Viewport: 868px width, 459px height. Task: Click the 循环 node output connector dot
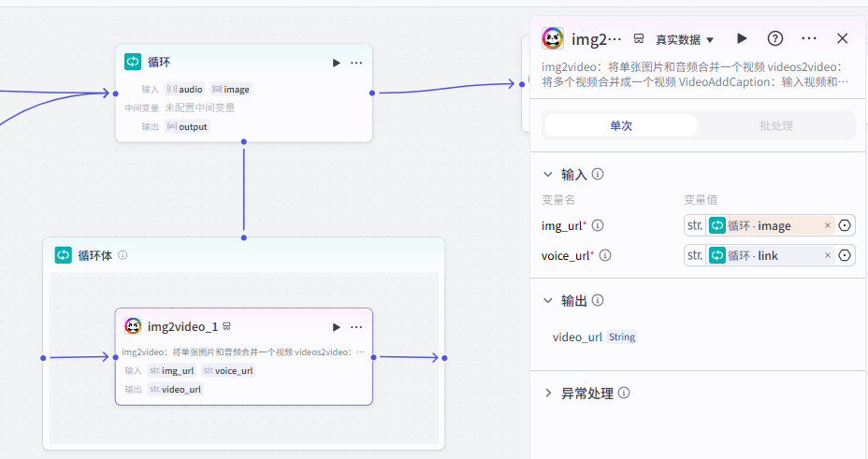click(372, 93)
